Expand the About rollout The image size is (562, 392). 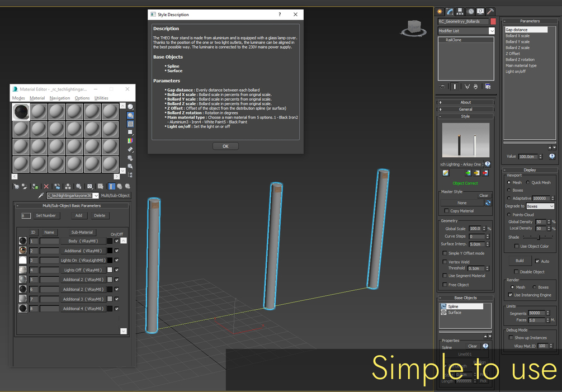tap(466, 102)
